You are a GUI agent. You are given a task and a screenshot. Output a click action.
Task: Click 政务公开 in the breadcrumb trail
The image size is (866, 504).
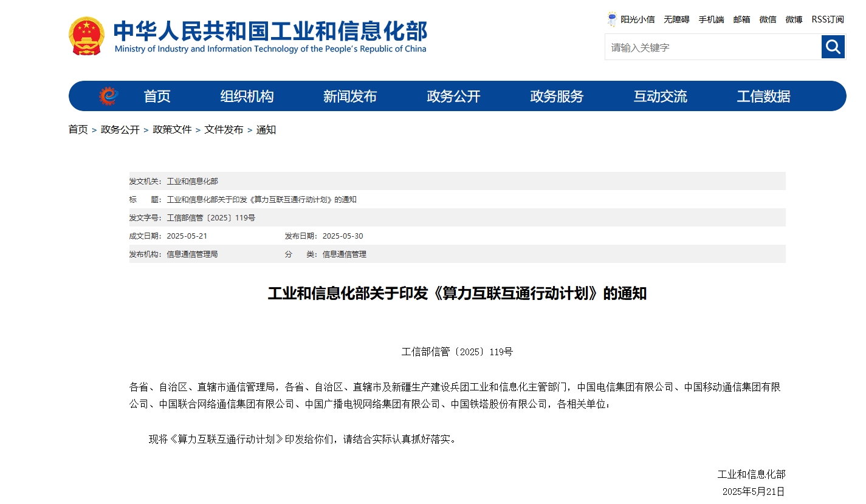coord(120,129)
